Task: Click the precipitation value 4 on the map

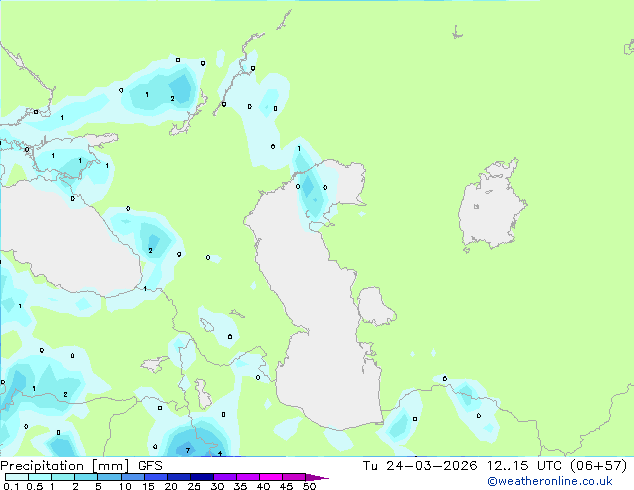Action: pyautogui.click(x=220, y=454)
